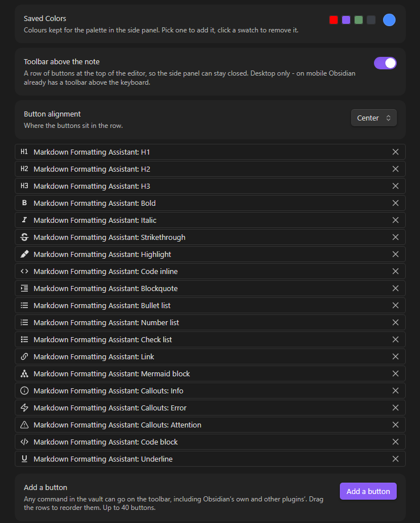This screenshot has height=523, width=420.
Task: Click the Callouts: Error lightning icon
Action: [24, 408]
